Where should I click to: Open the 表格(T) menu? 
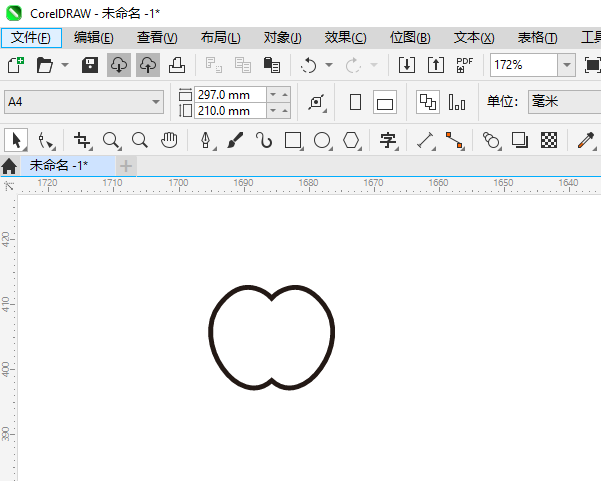[537, 38]
